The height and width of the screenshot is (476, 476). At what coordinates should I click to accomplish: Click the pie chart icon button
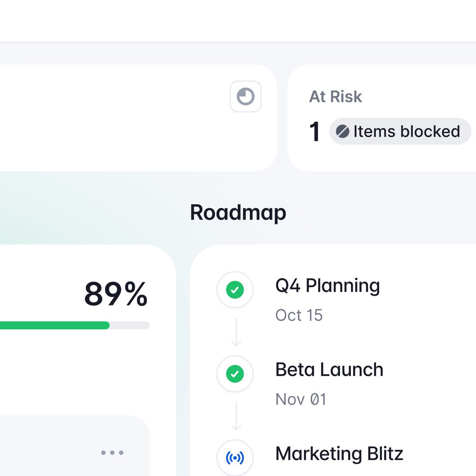point(246,96)
